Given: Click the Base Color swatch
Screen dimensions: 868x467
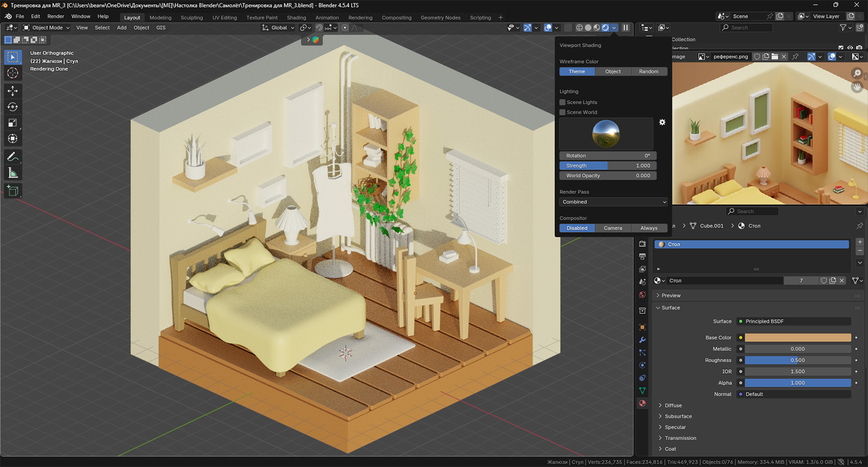Looking at the screenshot, I should [797, 338].
